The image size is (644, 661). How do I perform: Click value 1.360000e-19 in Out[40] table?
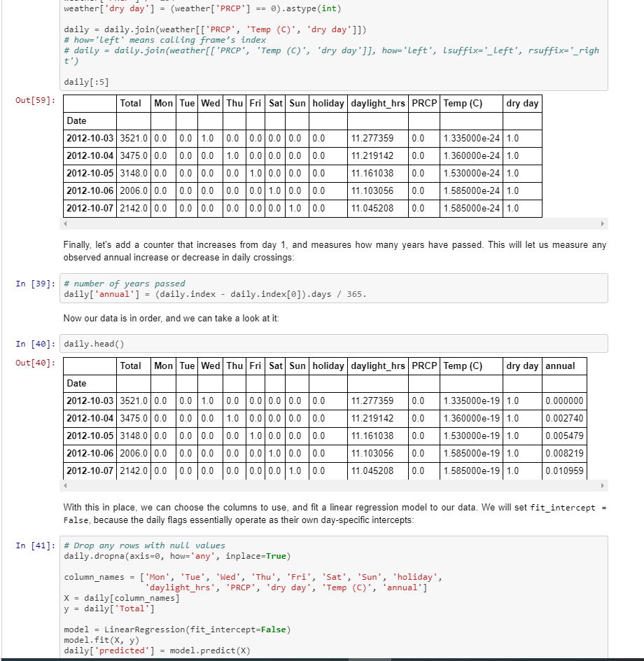coord(471,418)
